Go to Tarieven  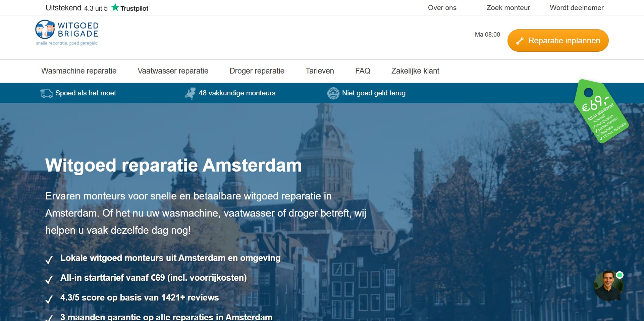[x=320, y=71]
